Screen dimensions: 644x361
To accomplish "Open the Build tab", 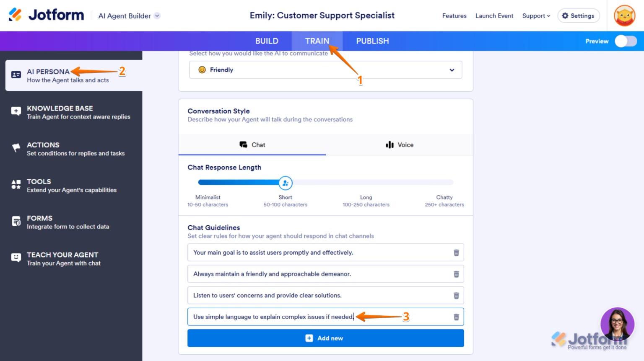I will (267, 41).
